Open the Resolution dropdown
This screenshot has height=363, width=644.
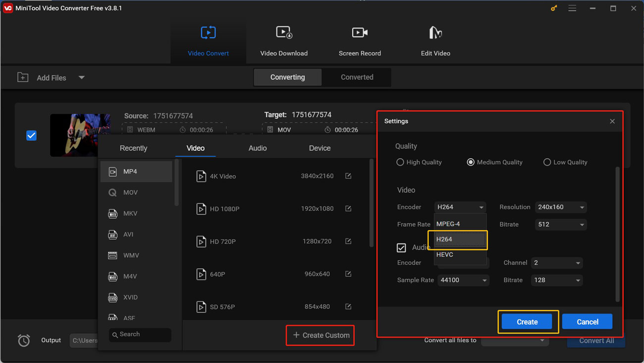pos(561,207)
